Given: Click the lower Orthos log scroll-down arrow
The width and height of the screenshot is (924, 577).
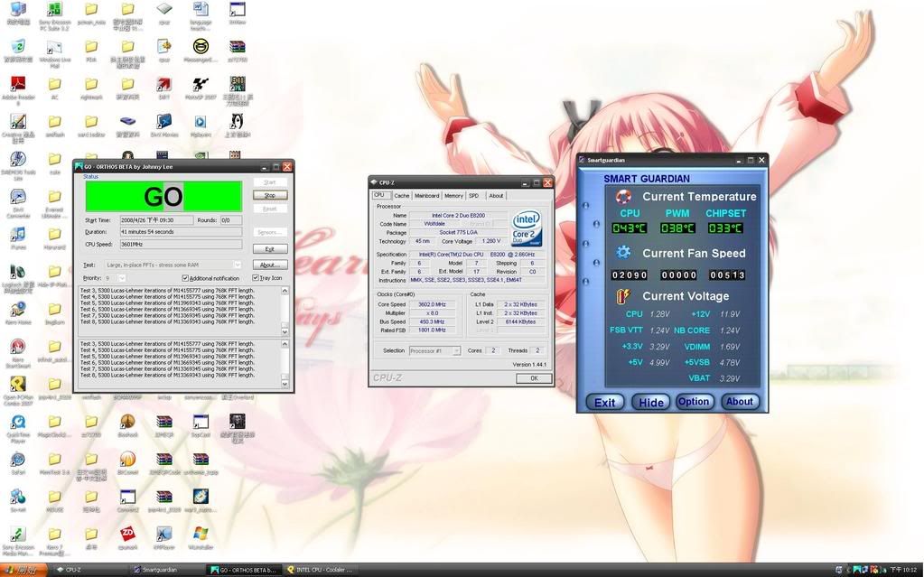Looking at the screenshot, I should (285, 384).
